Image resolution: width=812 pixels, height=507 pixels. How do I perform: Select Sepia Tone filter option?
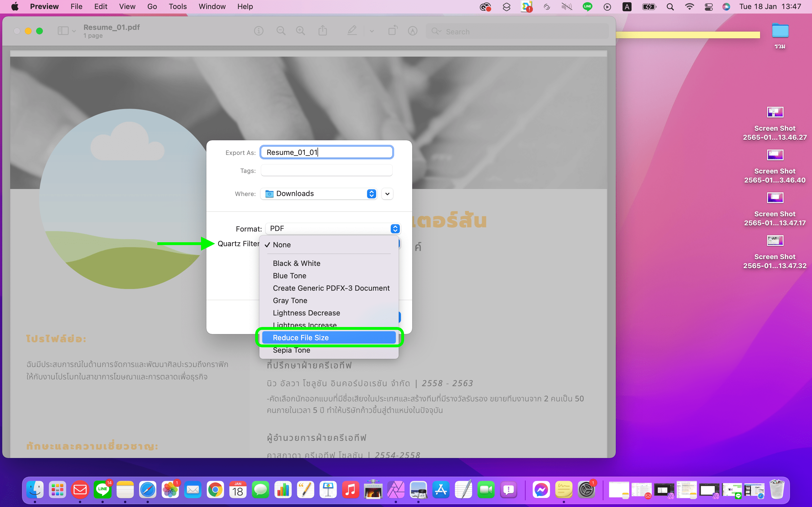point(291,350)
